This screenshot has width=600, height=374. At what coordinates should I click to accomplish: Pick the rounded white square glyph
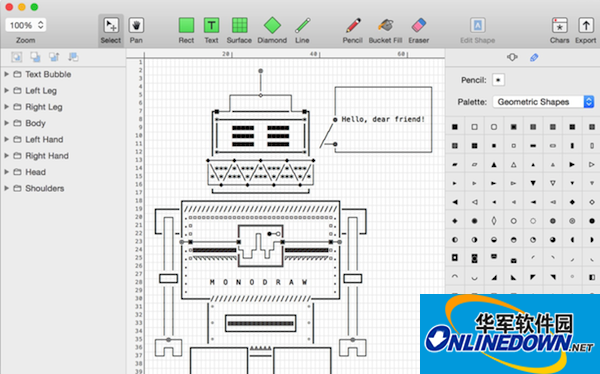[494, 127]
